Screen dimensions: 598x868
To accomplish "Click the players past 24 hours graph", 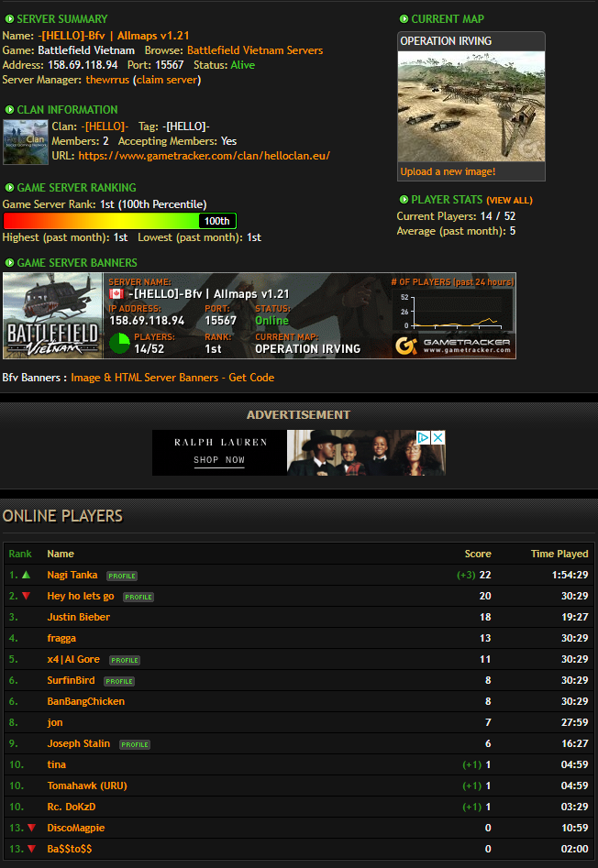I will [453, 311].
